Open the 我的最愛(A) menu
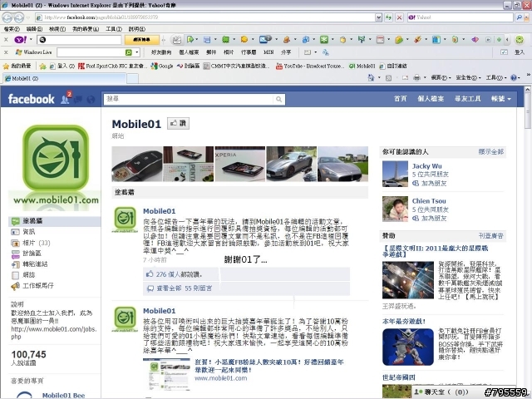 coord(86,29)
